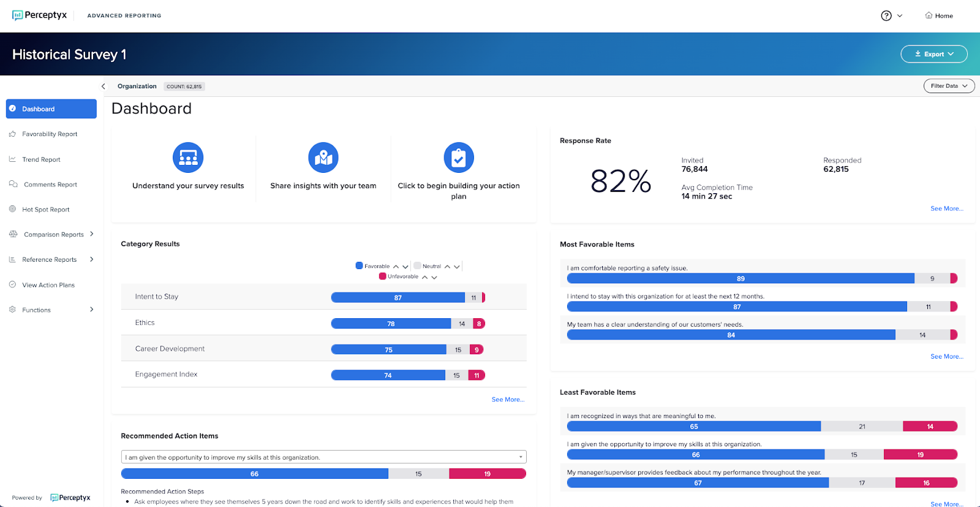This screenshot has width=980, height=507.
Task: Open the help question mark icon
Action: point(886,16)
